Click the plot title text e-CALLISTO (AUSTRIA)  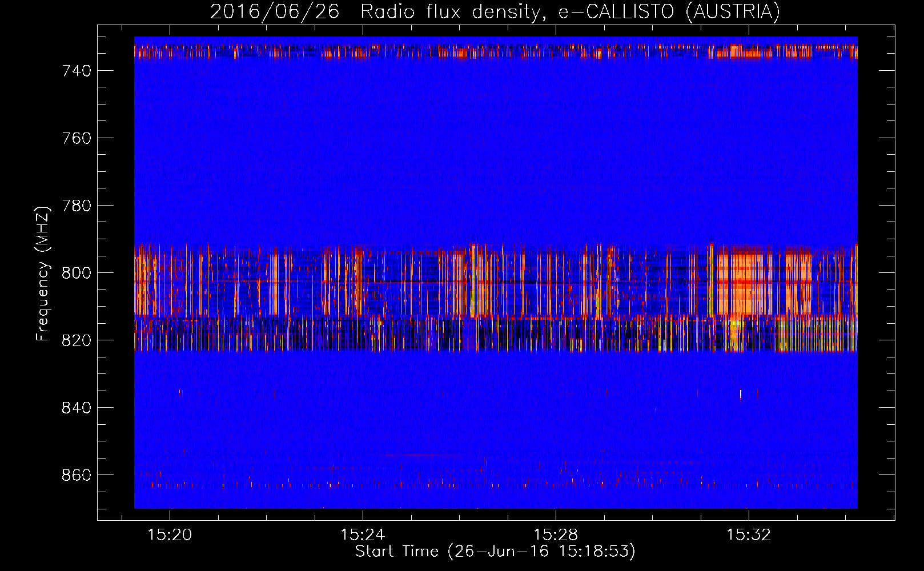pos(669,11)
